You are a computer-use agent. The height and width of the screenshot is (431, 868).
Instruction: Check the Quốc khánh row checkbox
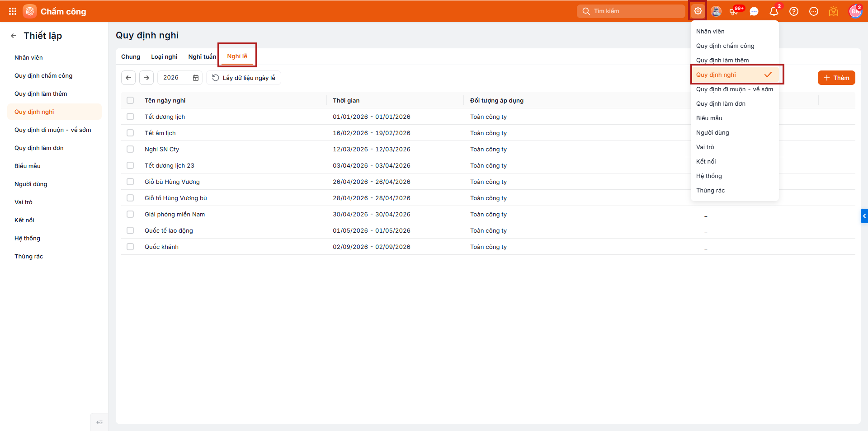tap(130, 247)
